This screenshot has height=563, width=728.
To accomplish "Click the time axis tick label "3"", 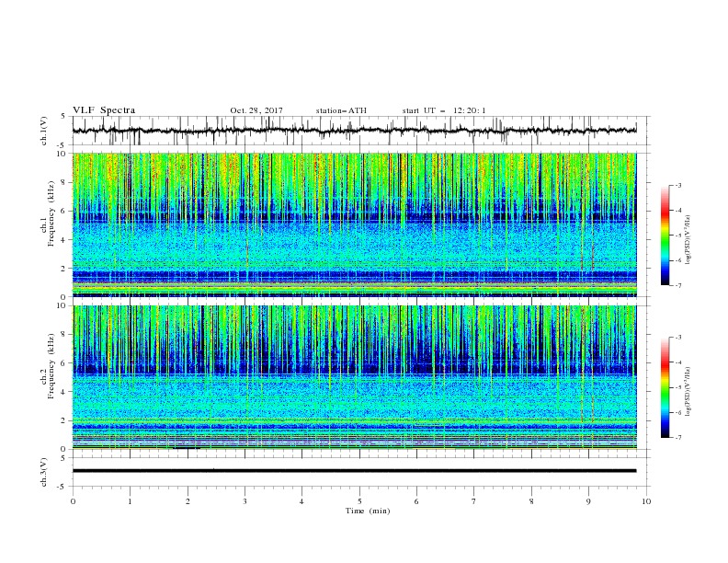I will pos(245,501).
